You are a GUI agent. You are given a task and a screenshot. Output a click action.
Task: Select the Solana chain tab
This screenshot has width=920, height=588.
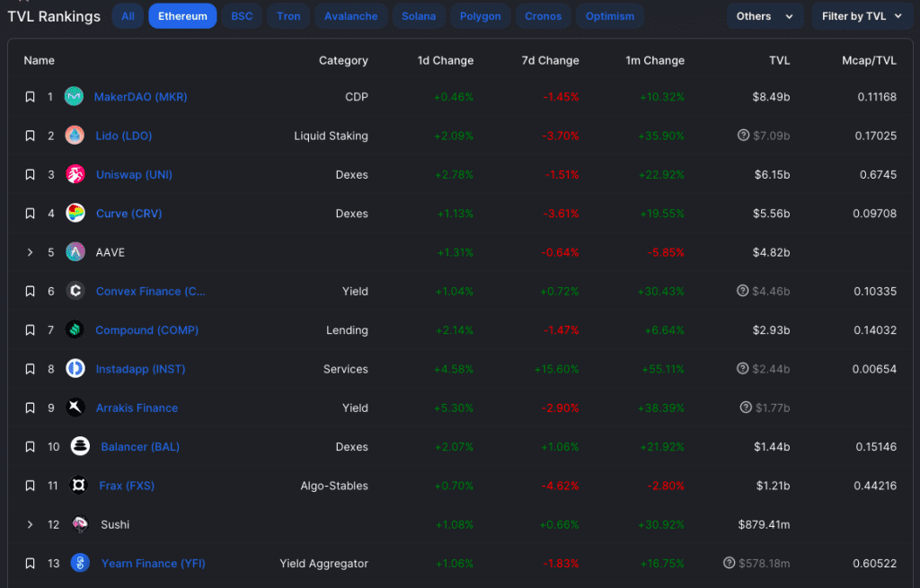coord(419,16)
